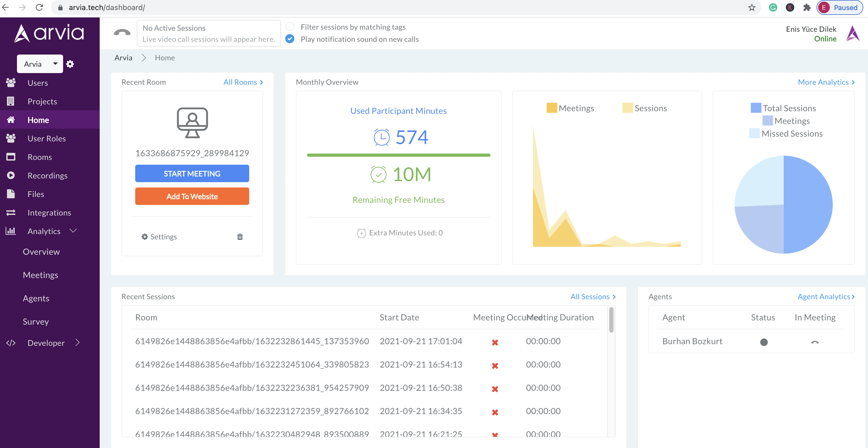Click the START MEETING button
868x448 pixels.
[x=192, y=173]
